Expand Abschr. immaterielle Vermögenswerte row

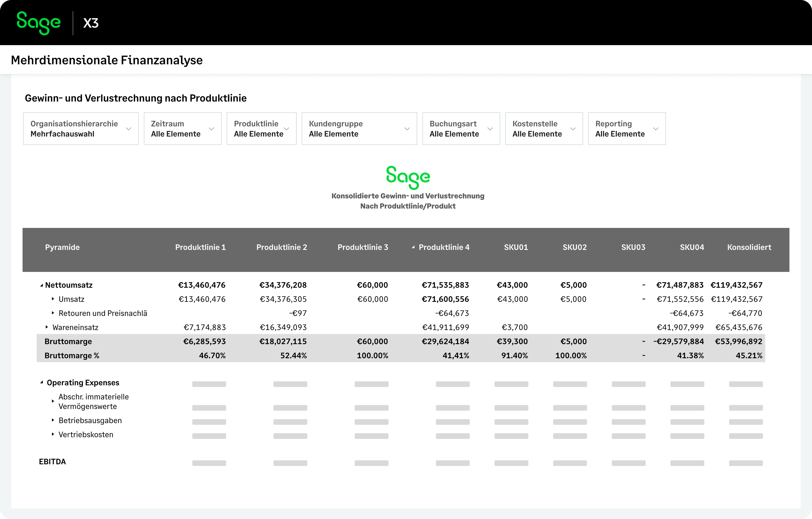[53, 401]
